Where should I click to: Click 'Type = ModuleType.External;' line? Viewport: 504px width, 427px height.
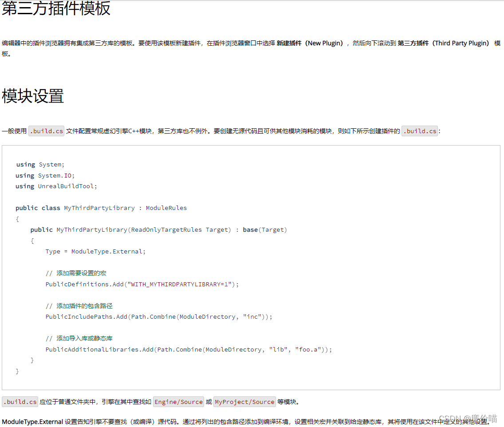tap(95, 251)
